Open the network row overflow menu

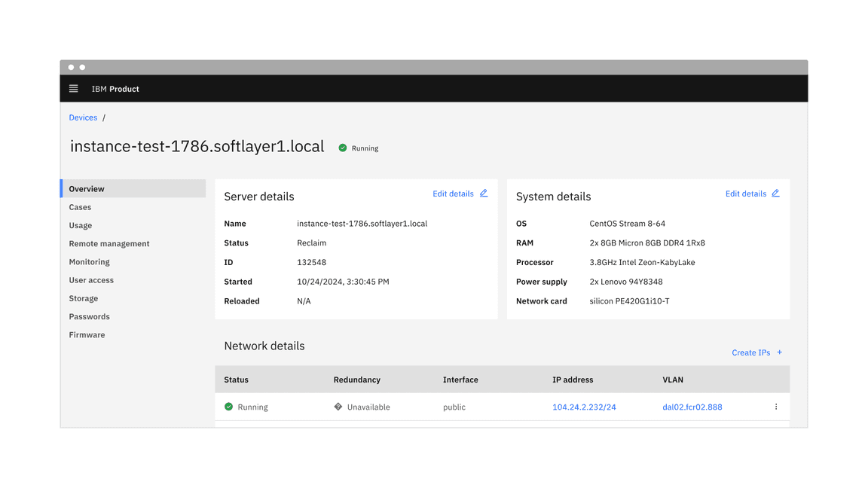(776, 407)
